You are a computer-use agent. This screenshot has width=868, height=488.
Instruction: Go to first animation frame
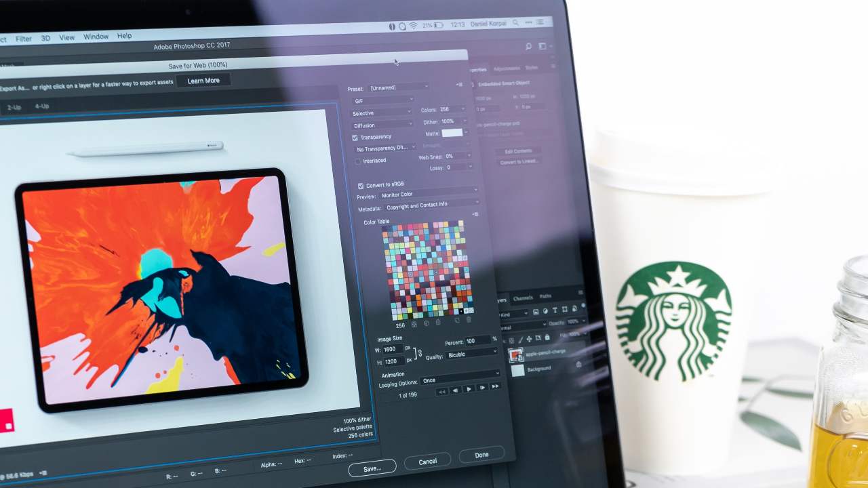point(442,392)
